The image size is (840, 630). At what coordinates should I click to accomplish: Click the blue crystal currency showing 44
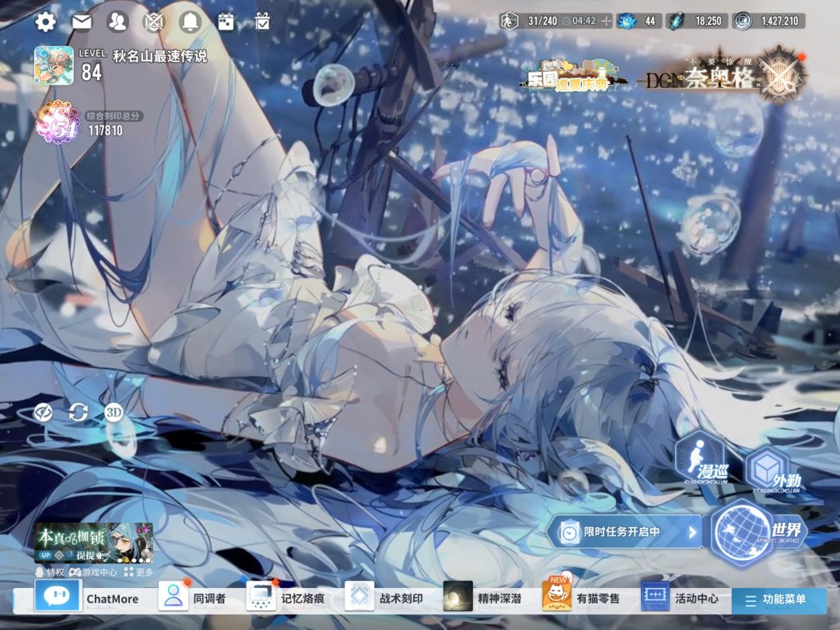click(x=638, y=21)
